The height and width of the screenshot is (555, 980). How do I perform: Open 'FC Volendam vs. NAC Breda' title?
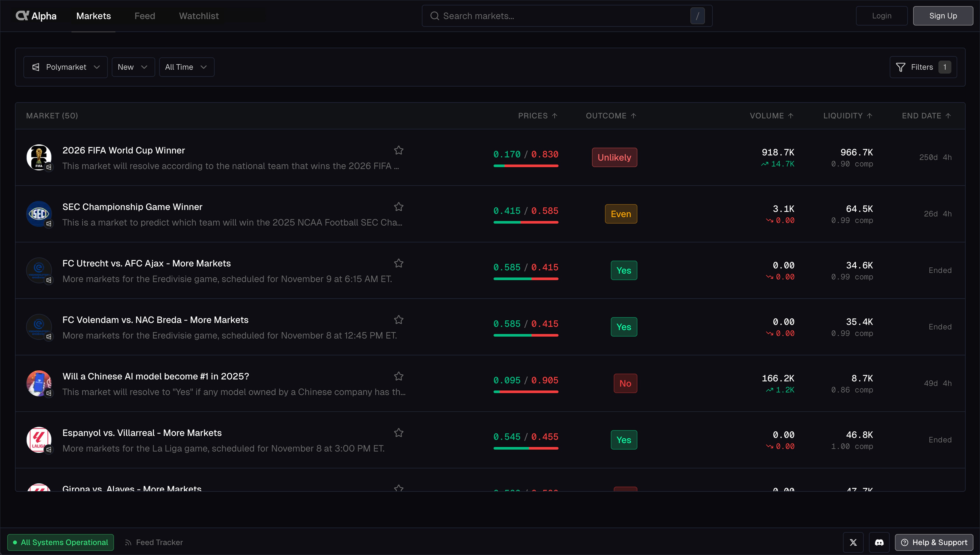[x=155, y=320]
